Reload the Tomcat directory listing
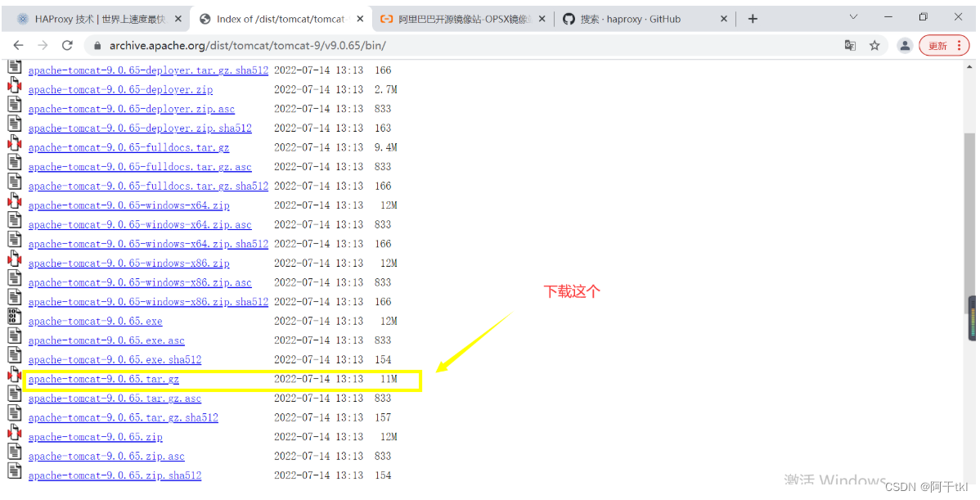The image size is (980, 500). point(68,45)
